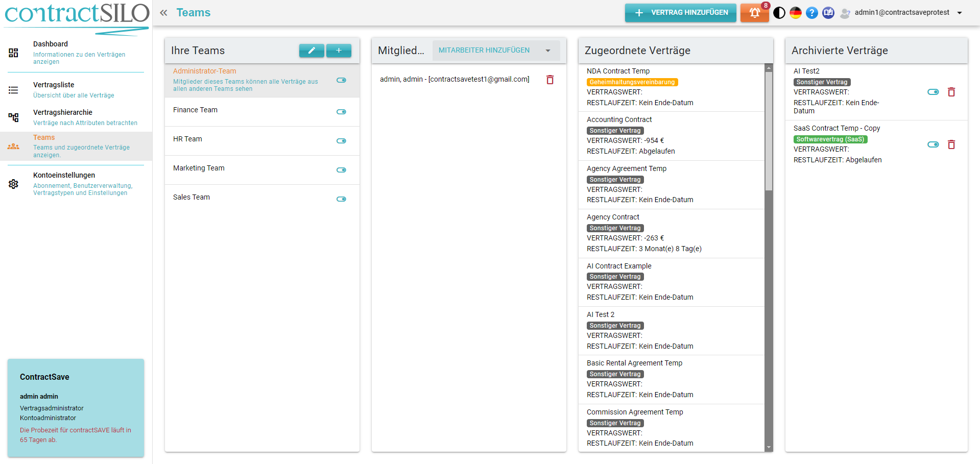980x464 pixels.
Task: Open the AI Test 2 contract
Action: [x=672, y=330]
